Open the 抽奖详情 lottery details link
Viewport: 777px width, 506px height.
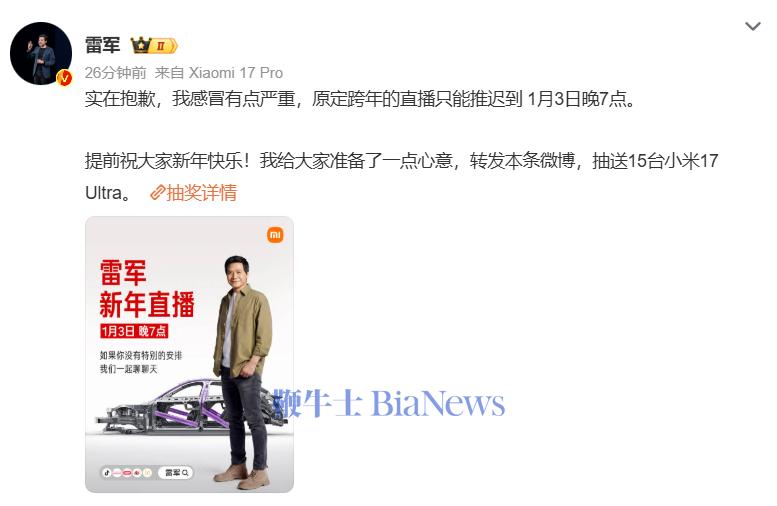[202, 193]
